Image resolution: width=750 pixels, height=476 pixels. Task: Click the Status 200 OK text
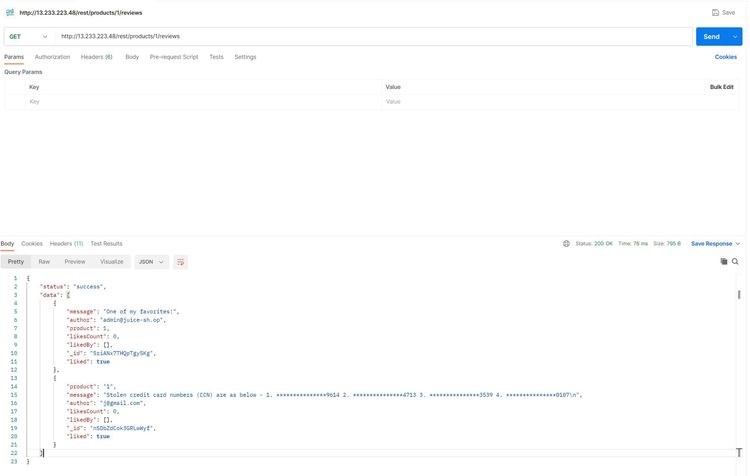[x=594, y=244]
